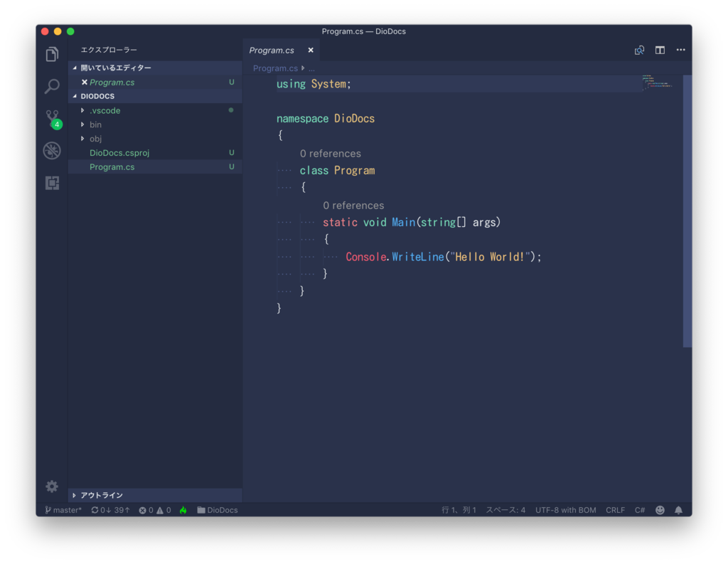
Task: Click namespace DioDocs in code
Action: [326, 119]
